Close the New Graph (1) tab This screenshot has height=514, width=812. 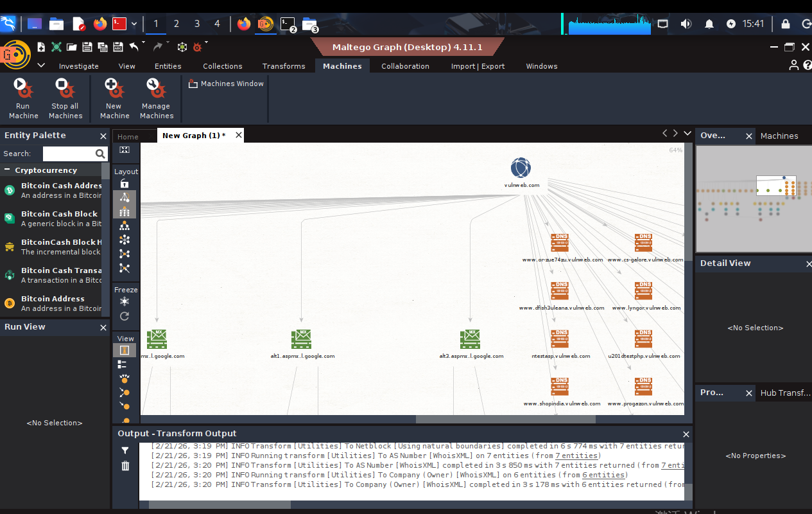click(x=239, y=135)
